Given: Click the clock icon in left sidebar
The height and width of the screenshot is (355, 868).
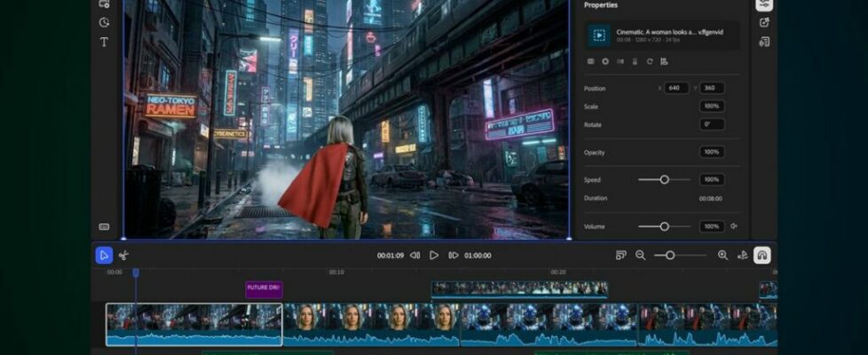Looking at the screenshot, I should [x=104, y=22].
